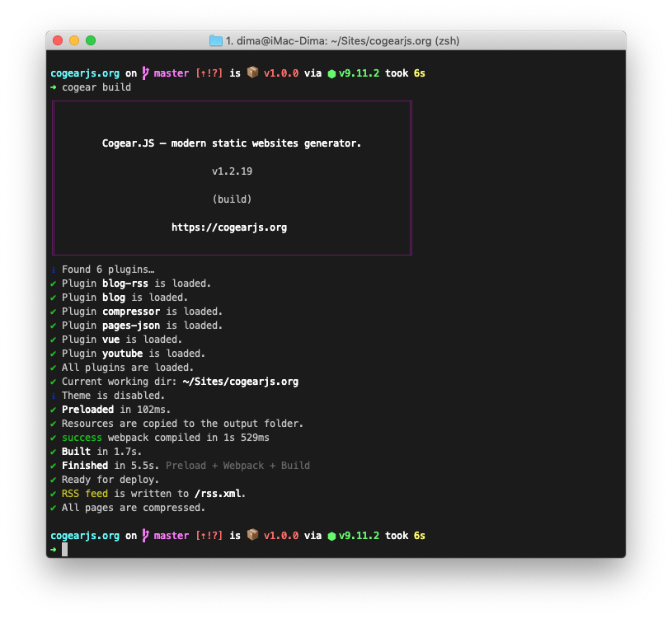Screen dimensions: 672x619
Task: Click the 'All pages are compressed.' line
Action: pos(134,508)
